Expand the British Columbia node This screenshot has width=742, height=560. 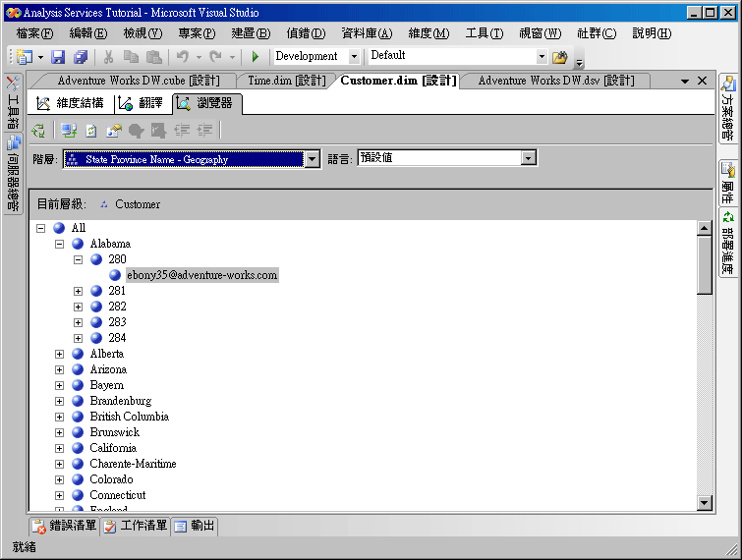(59, 417)
